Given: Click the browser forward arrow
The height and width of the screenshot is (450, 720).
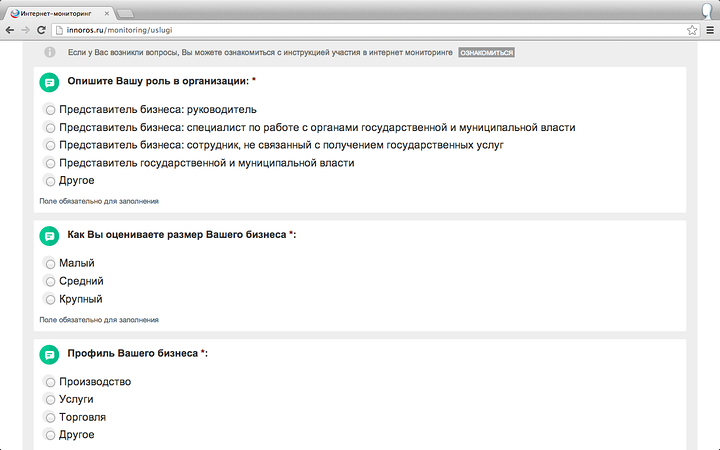Looking at the screenshot, I should click(x=26, y=30).
